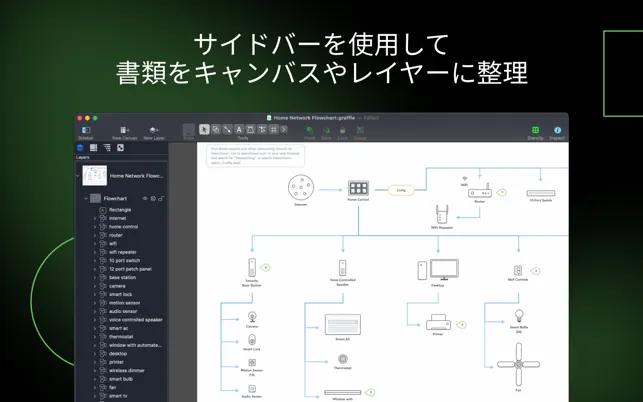Select the Smart Bulb shape on canvas
The image size is (643, 402).
(519, 316)
